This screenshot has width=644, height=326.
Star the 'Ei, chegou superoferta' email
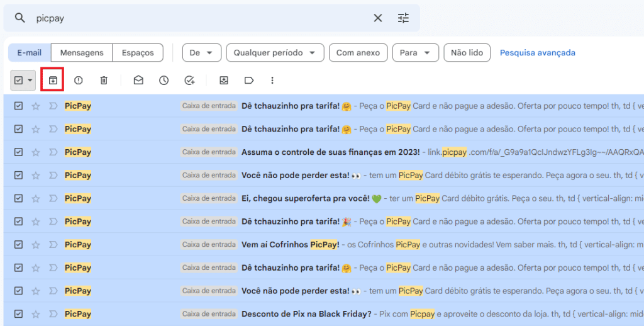(36, 198)
